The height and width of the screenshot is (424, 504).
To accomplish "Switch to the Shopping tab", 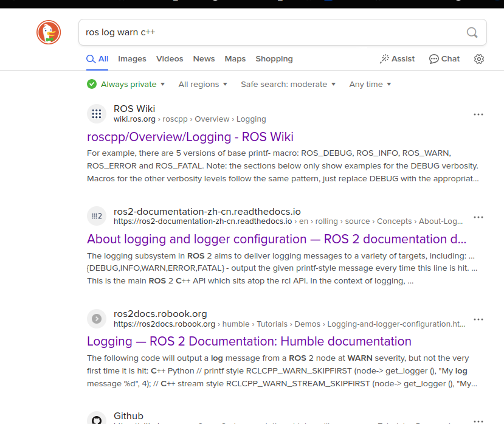I will point(274,59).
